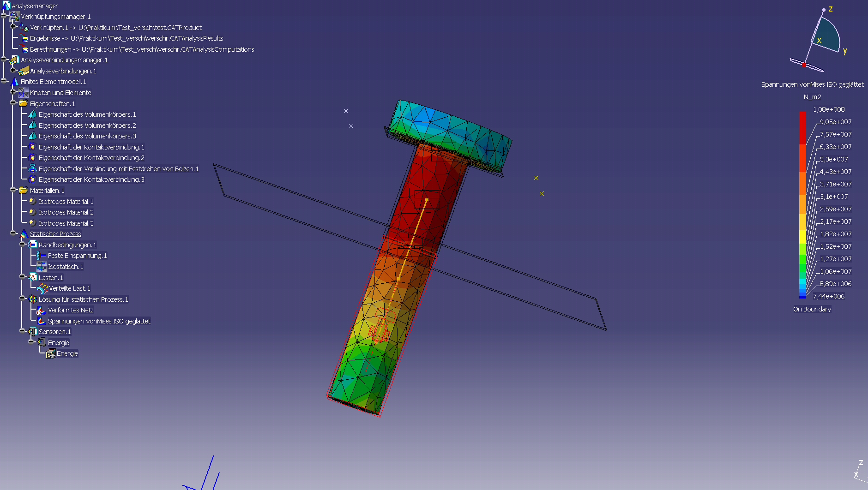The height and width of the screenshot is (490, 868).
Task: Select the Verformtes Netz image icon
Action: [42, 310]
